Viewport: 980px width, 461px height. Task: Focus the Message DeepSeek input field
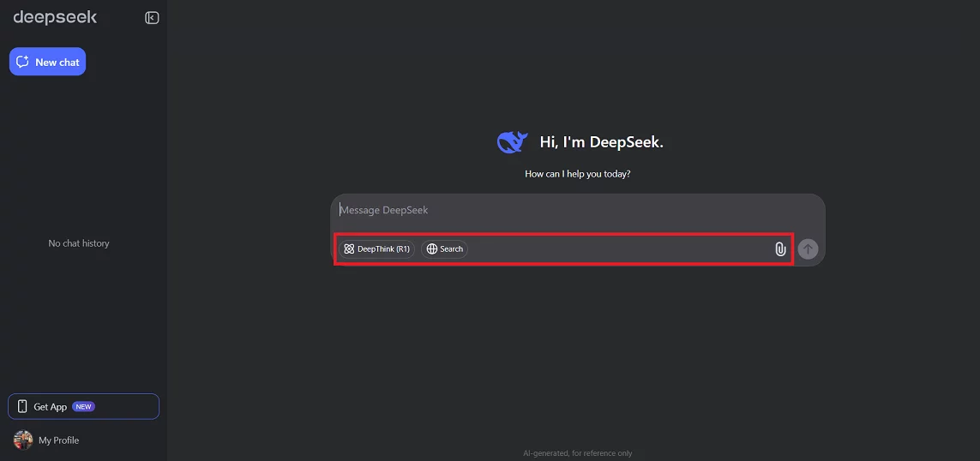(x=578, y=211)
